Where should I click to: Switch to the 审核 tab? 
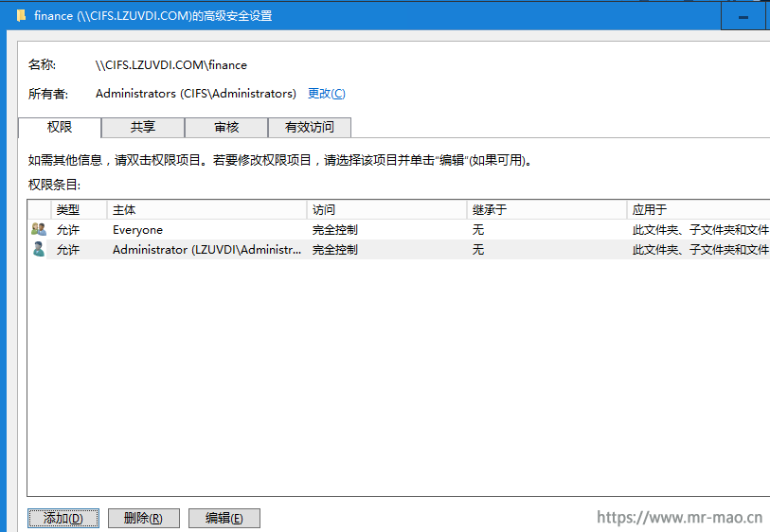click(226, 128)
